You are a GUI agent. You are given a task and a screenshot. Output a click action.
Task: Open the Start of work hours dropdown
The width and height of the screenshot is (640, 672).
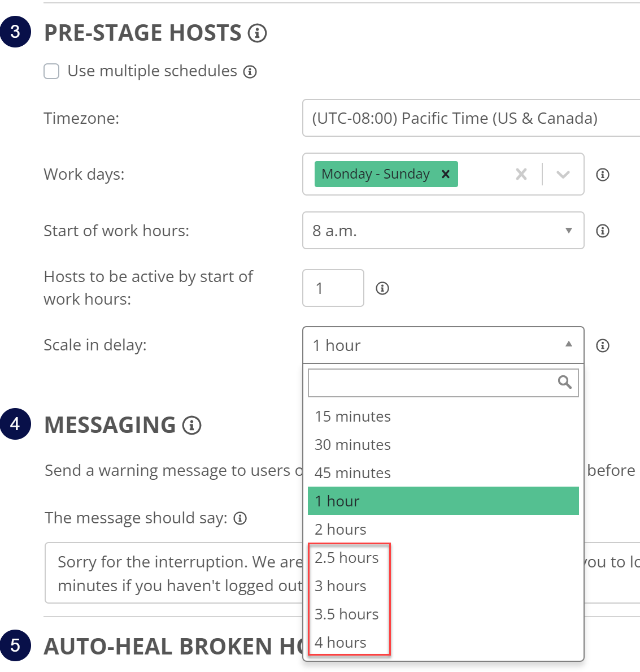[x=443, y=231]
